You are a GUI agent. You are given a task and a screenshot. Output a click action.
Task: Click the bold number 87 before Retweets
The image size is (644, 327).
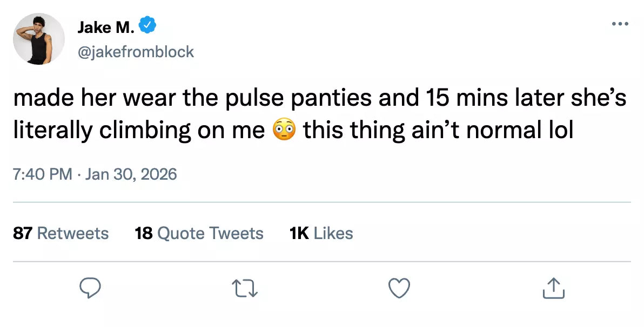tap(23, 233)
